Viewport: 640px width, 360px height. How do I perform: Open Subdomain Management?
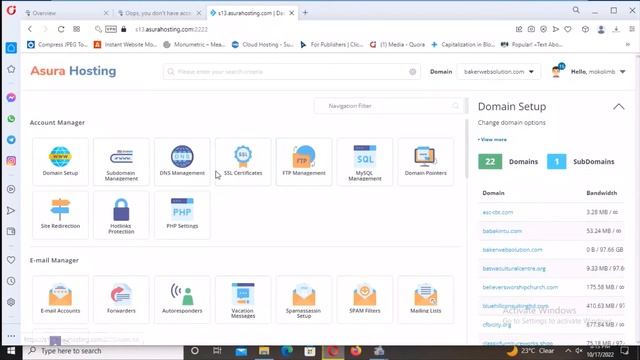121,162
